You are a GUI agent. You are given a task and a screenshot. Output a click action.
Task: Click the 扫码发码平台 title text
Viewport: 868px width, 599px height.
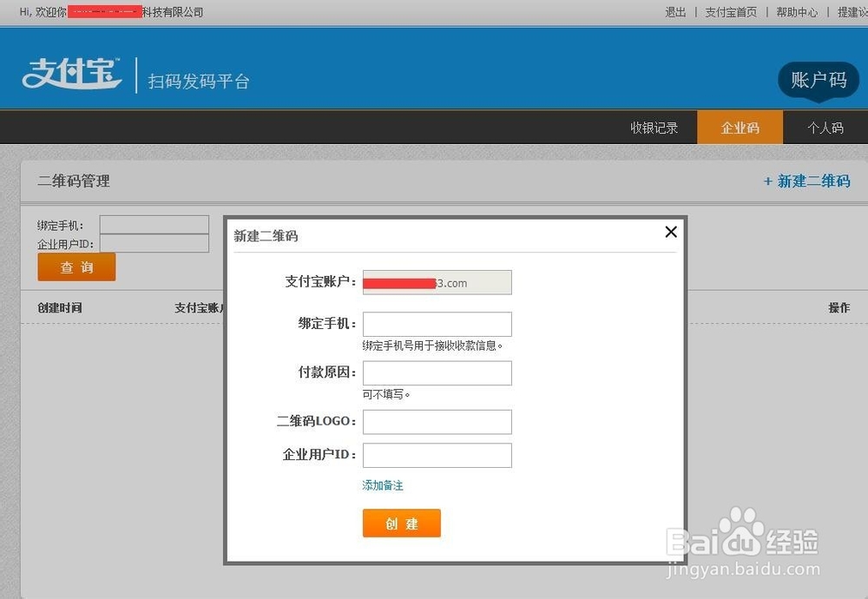click(199, 82)
